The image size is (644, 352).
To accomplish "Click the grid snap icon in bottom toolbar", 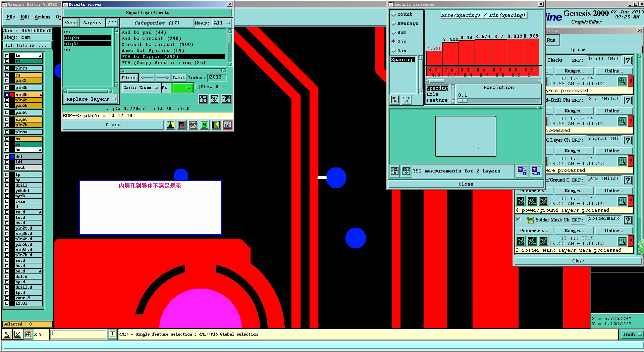I will (x=28, y=334).
